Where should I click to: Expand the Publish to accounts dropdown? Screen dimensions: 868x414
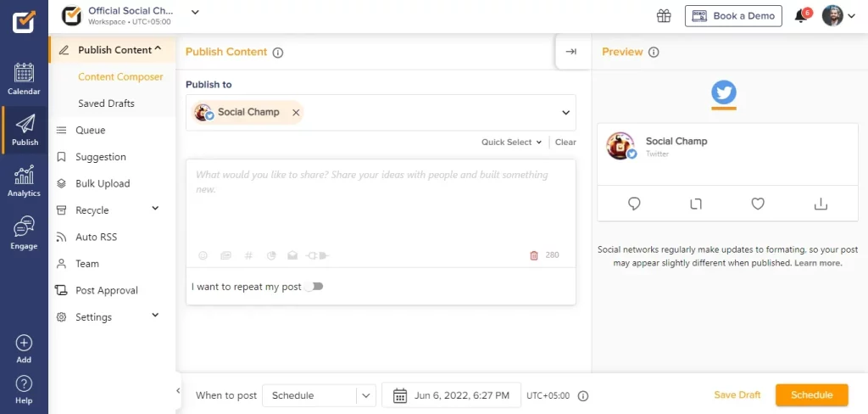tap(565, 113)
